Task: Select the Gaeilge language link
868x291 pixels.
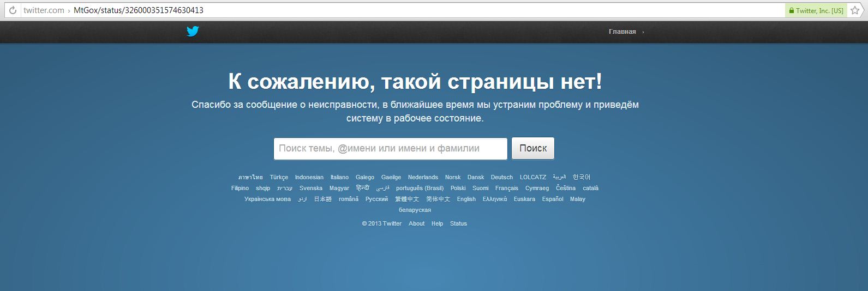Action: pyautogui.click(x=391, y=177)
